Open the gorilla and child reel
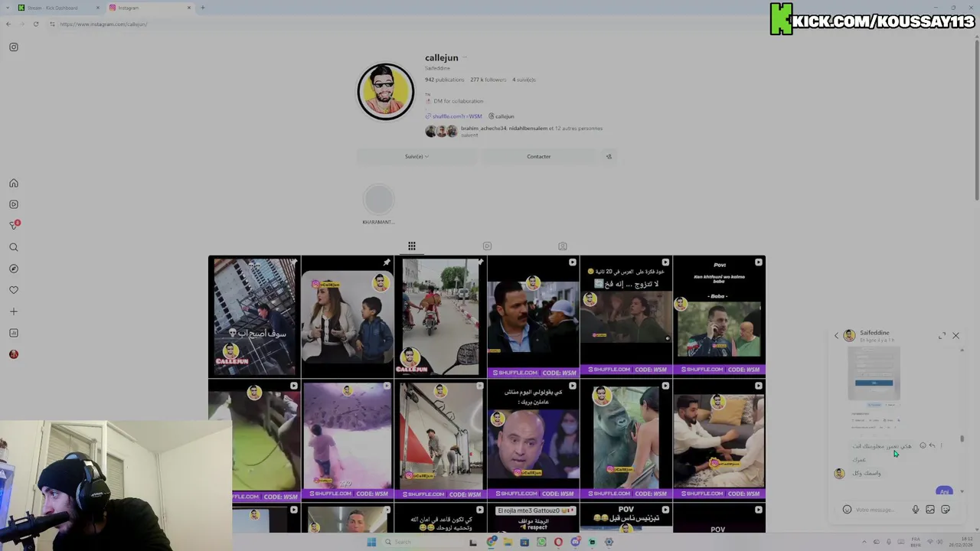The width and height of the screenshot is (980, 551). coord(626,440)
